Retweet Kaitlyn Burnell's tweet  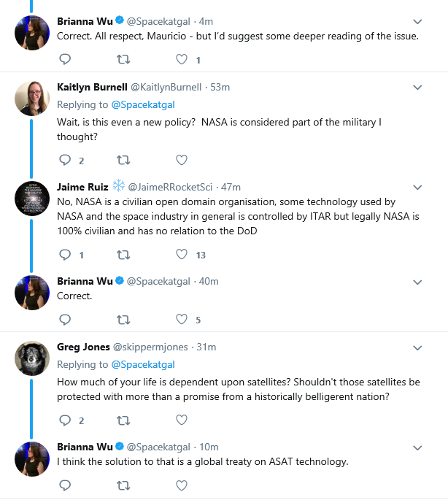pos(123,160)
